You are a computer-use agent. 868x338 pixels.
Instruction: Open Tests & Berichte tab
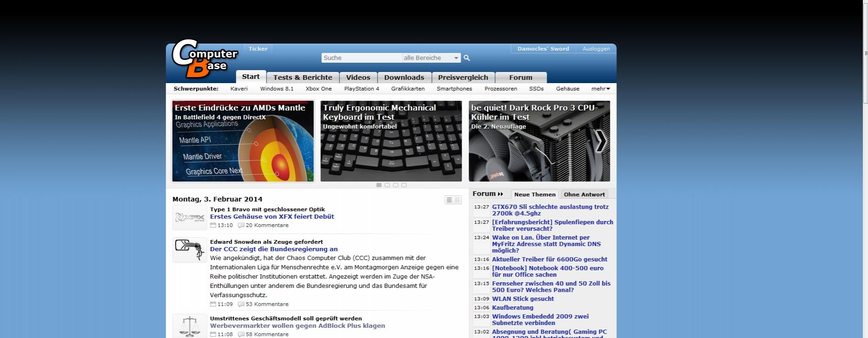(303, 78)
